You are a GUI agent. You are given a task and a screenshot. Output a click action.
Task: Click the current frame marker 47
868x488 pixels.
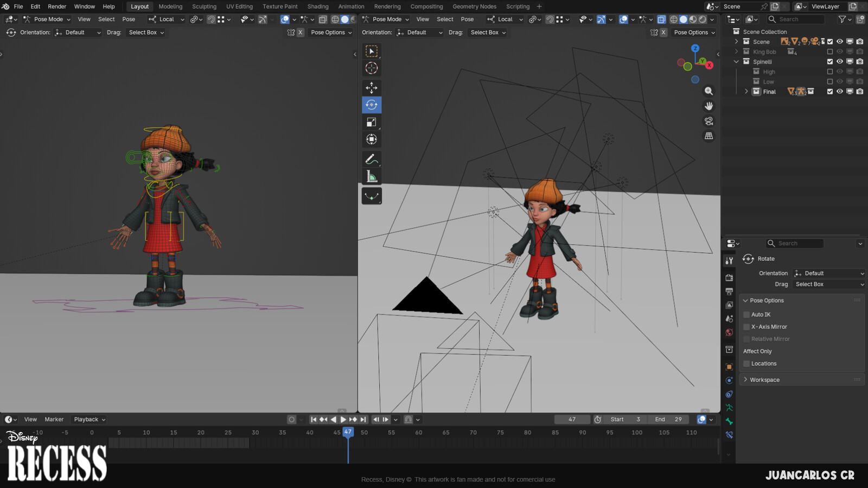tap(348, 432)
